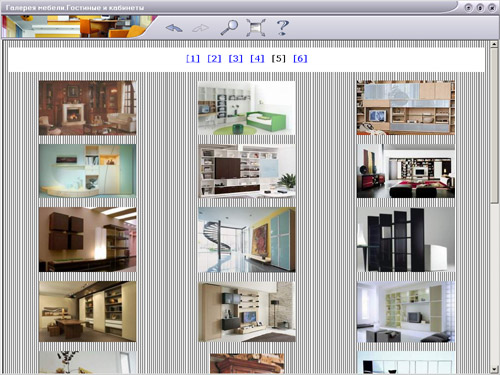Image resolution: width=500 pixels, height=375 pixels.
Task: Select the four dark wall cubes thumbnail
Action: click(87, 239)
